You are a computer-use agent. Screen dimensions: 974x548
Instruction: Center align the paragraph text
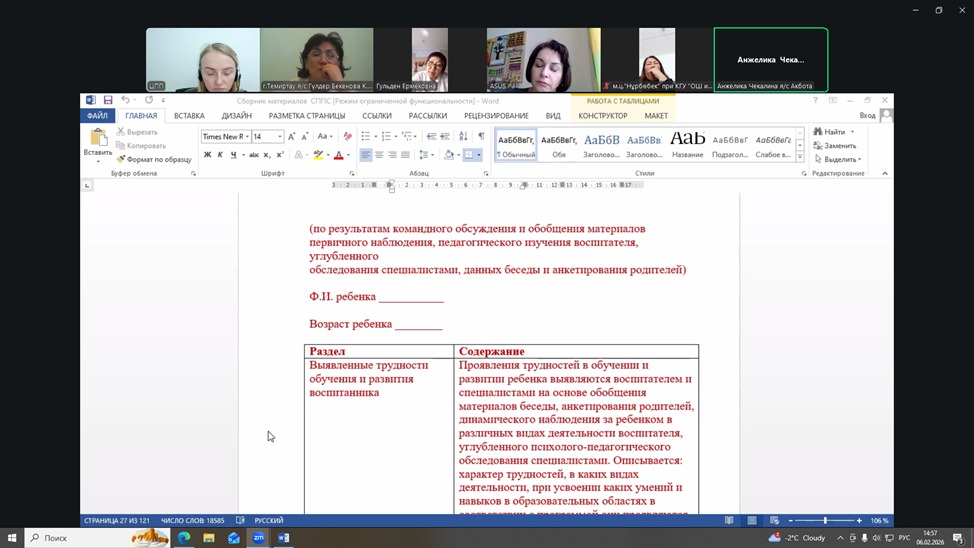379,155
